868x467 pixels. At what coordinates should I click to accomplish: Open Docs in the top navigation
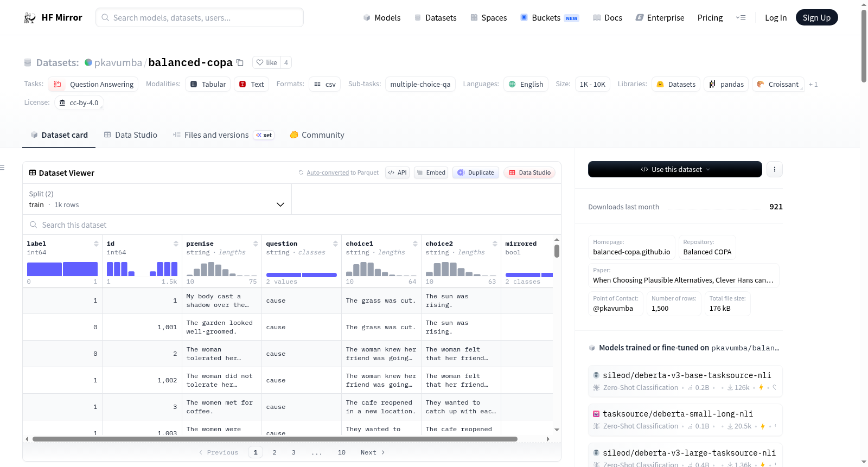tap(607, 18)
